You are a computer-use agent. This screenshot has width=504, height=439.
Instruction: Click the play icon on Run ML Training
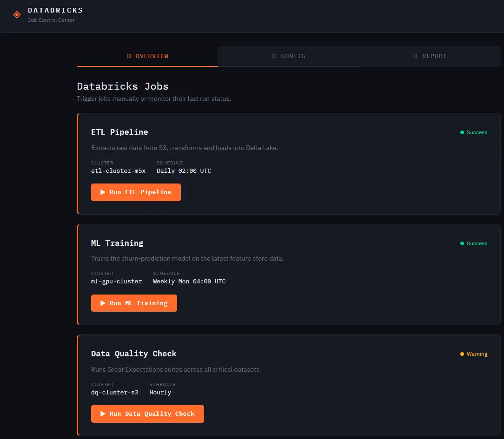pyautogui.click(x=103, y=303)
